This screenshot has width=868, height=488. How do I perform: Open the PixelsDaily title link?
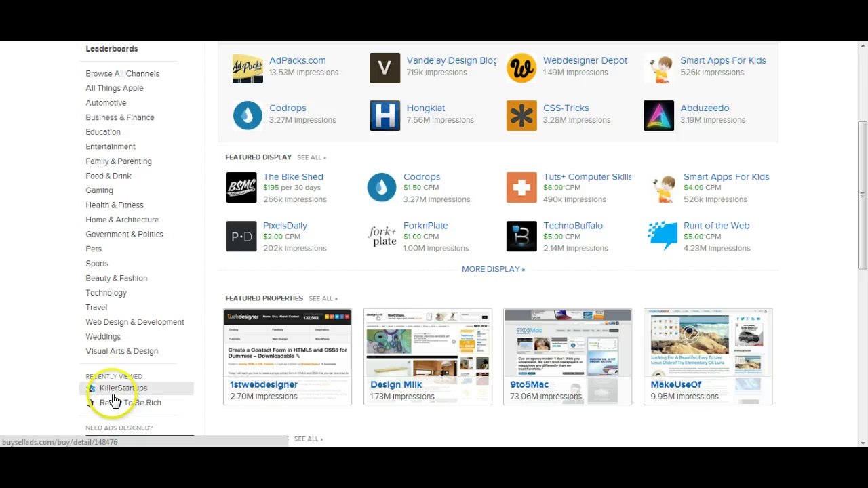[x=285, y=226]
